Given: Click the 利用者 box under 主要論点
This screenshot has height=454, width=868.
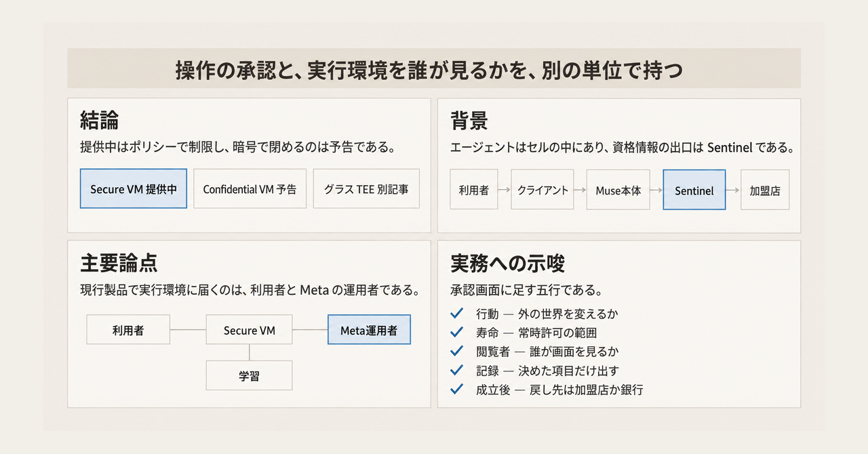Looking at the screenshot, I should click(128, 330).
